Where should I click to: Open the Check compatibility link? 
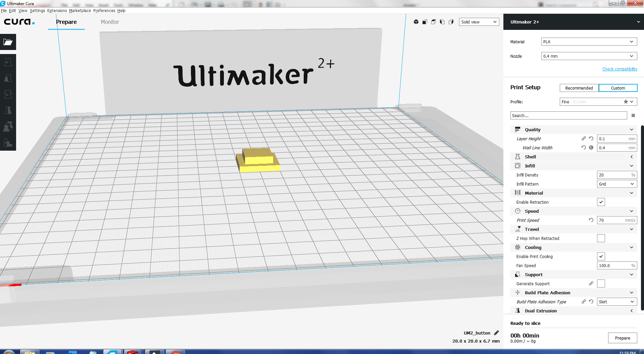pyautogui.click(x=620, y=69)
